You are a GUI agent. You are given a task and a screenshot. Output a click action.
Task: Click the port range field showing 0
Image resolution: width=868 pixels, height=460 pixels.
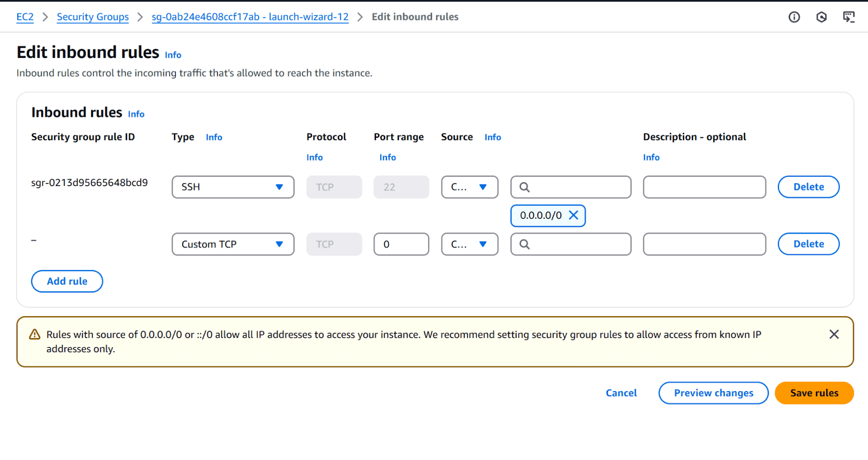[401, 244]
